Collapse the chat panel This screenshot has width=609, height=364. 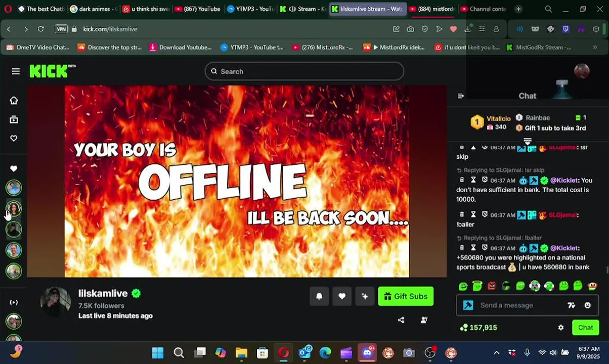(x=461, y=96)
